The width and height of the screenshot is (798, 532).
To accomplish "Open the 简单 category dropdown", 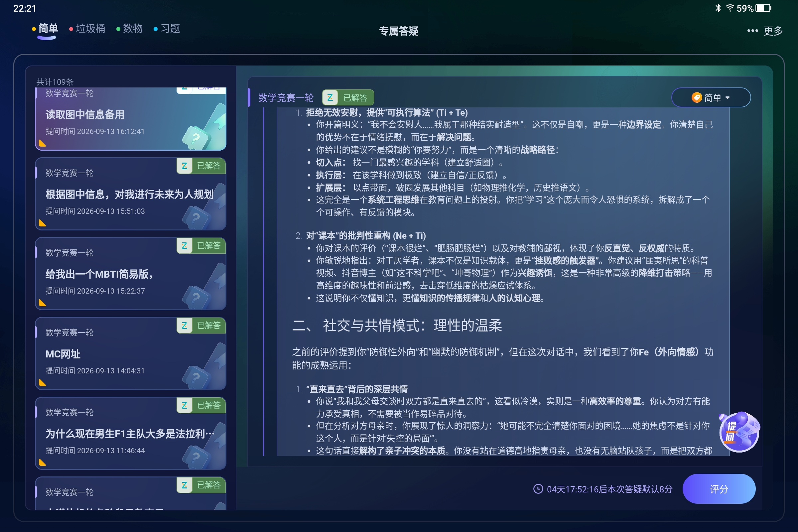I will tap(711, 98).
